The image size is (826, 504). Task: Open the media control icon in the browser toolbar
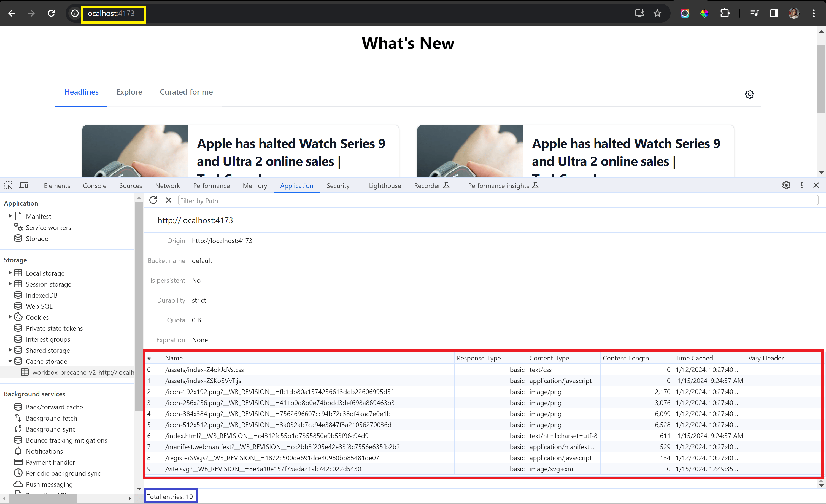point(754,14)
